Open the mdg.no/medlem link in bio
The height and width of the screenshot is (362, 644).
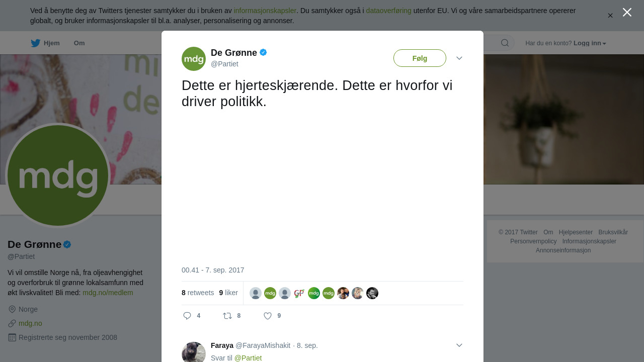pyautogui.click(x=108, y=293)
